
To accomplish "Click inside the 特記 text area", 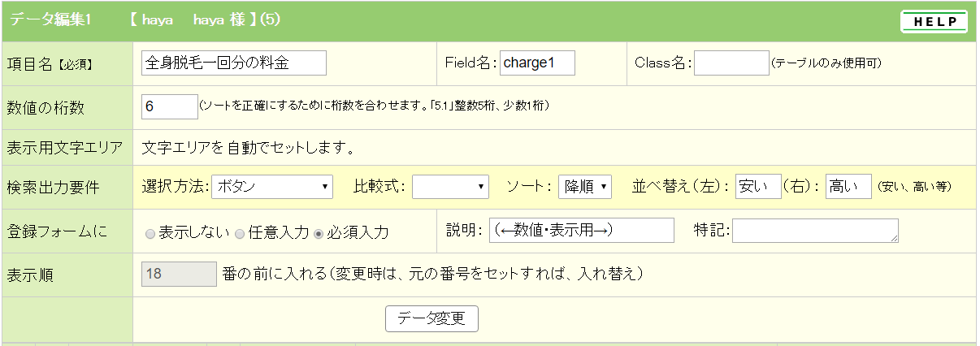I will (814, 231).
